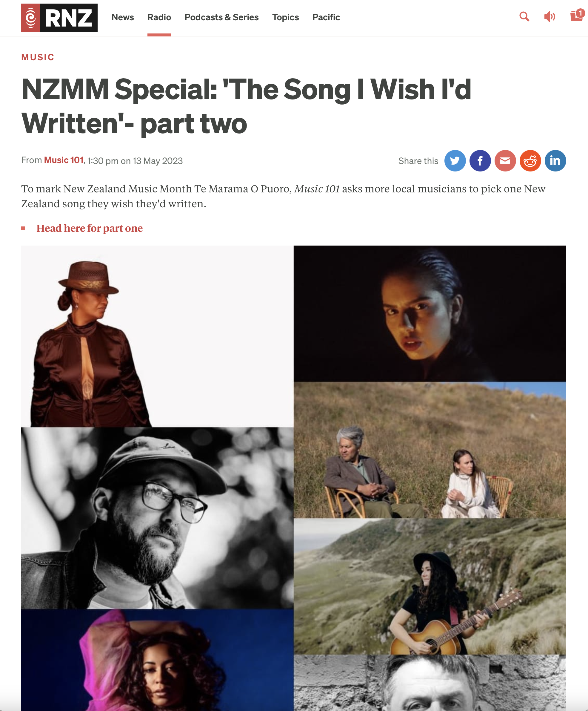Share article on LinkedIn

555,160
